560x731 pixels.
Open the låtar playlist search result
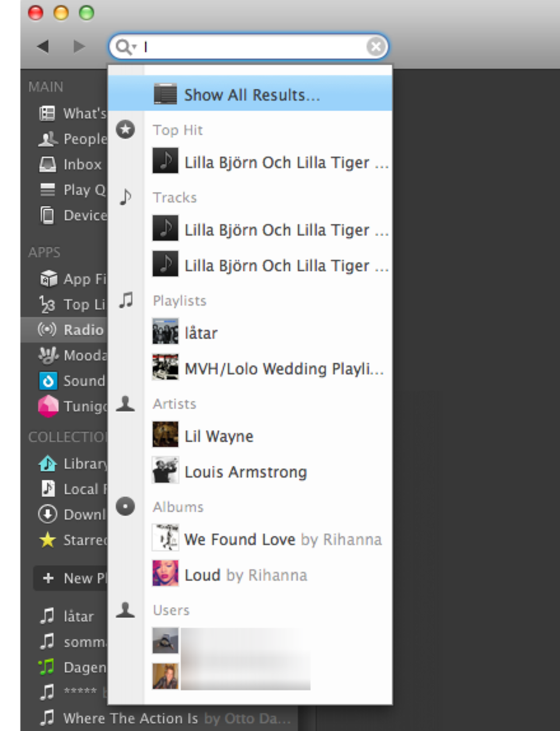point(201,333)
